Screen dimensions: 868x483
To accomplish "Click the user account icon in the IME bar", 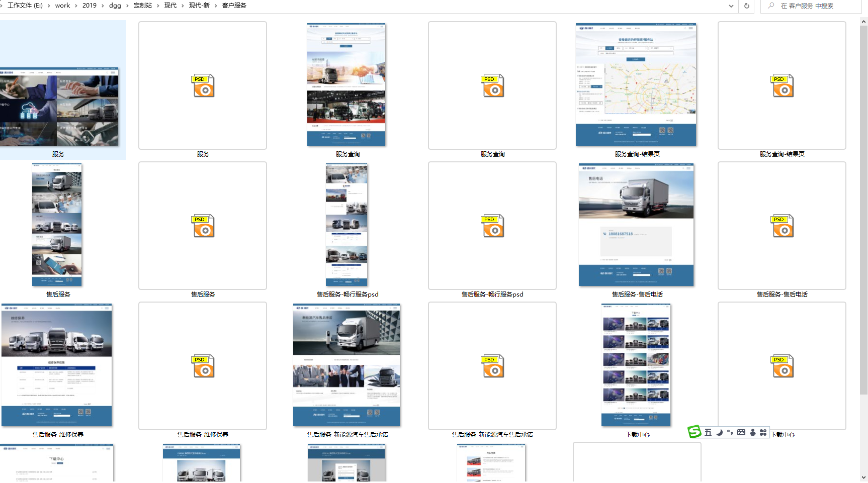I will pos(752,433).
